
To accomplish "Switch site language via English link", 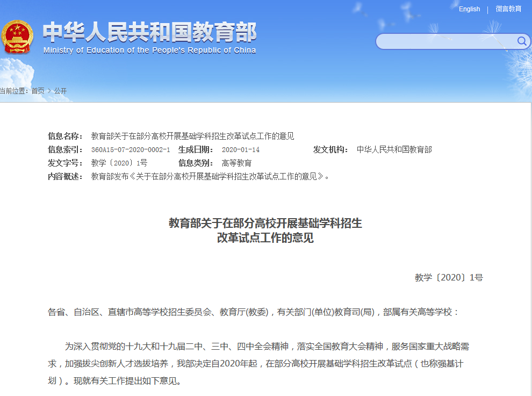I will point(469,9).
